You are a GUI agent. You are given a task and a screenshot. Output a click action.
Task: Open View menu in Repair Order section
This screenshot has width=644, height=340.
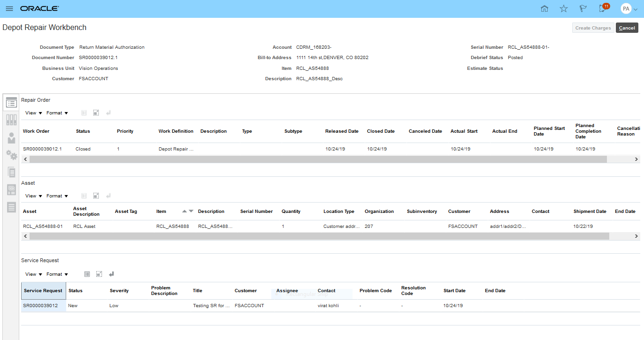pyautogui.click(x=34, y=113)
